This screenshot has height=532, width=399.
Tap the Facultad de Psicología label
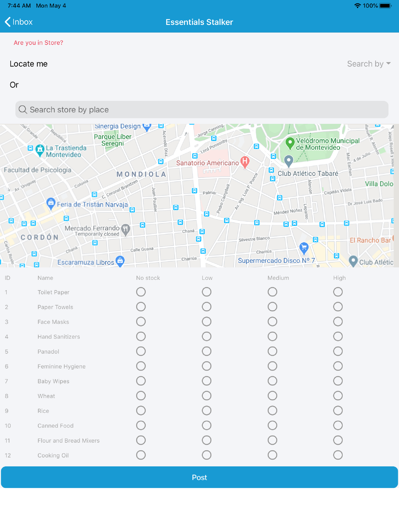click(38, 170)
